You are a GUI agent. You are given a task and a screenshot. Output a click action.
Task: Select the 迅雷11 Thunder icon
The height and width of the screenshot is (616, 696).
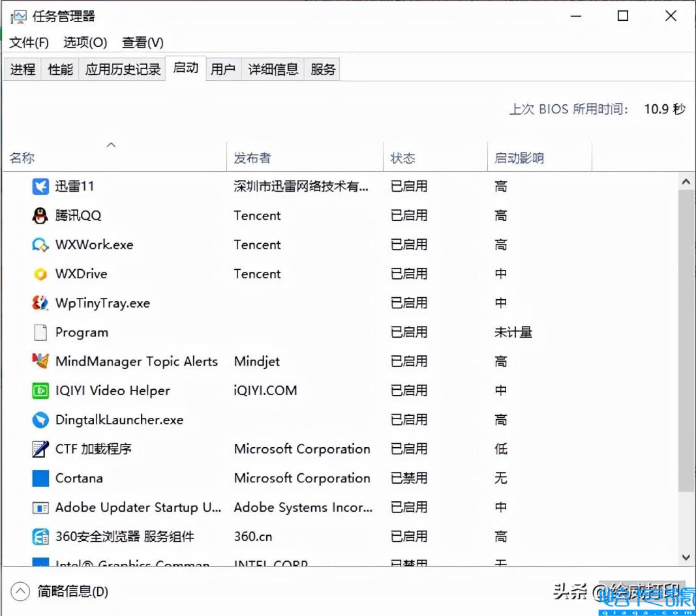coord(40,186)
